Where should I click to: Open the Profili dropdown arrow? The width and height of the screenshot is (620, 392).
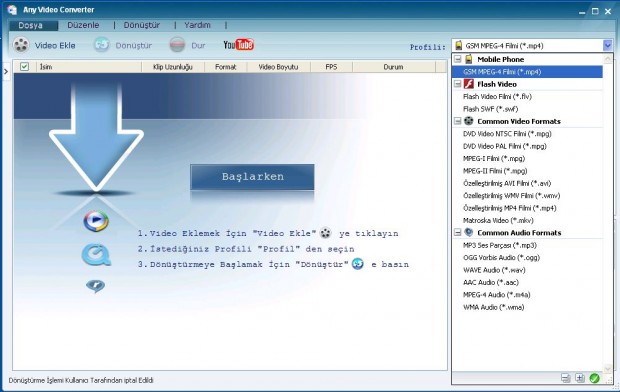pos(607,45)
